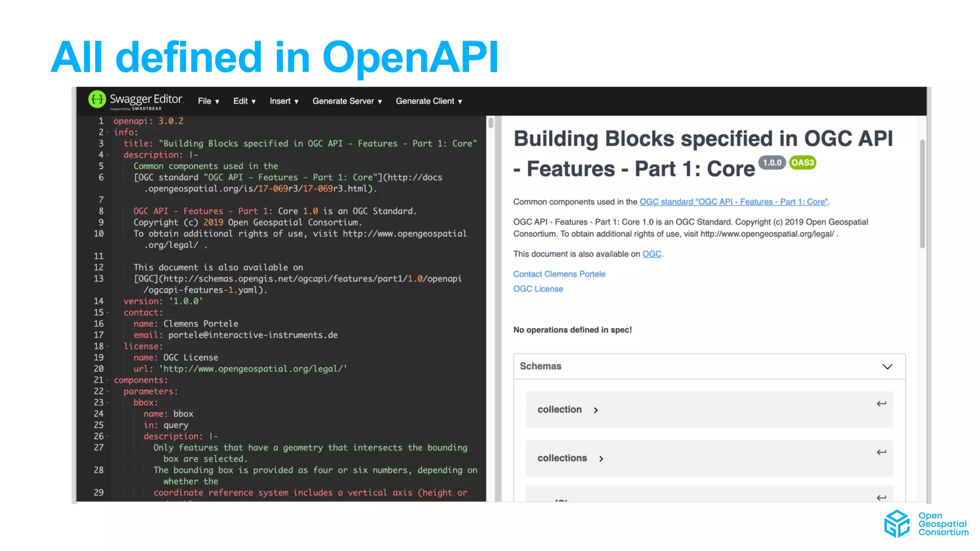
Task: Fold the parameters block at line 22
Action: click(x=108, y=392)
